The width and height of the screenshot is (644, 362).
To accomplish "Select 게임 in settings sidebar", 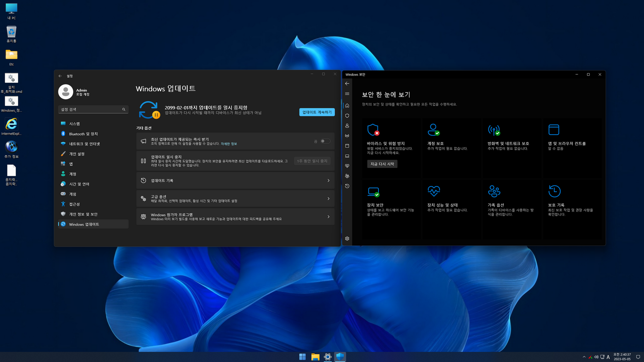I will (x=93, y=194).
